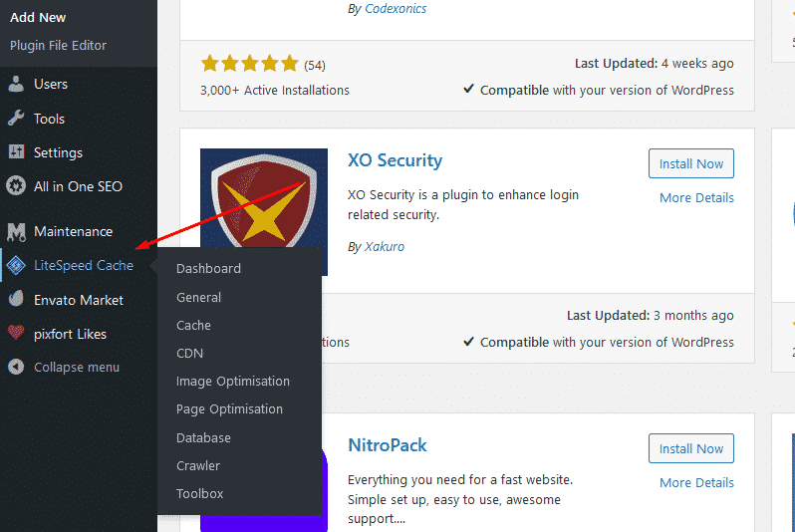Click the All in One SEO gear icon
This screenshot has width=795, height=532.
(16, 186)
